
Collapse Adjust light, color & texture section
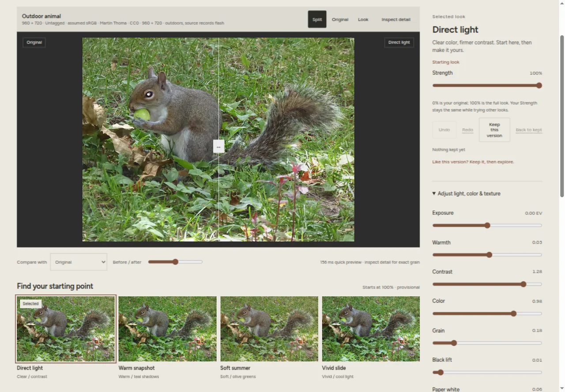(x=466, y=194)
